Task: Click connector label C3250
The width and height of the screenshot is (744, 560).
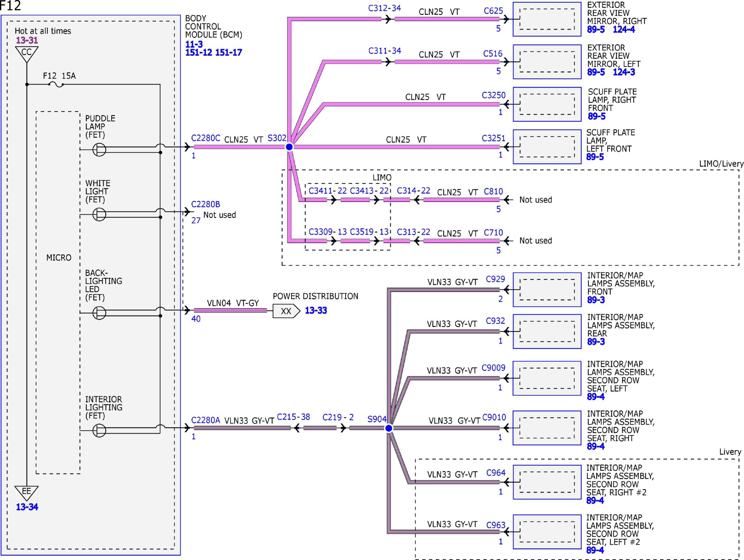Action: pyautogui.click(x=494, y=95)
